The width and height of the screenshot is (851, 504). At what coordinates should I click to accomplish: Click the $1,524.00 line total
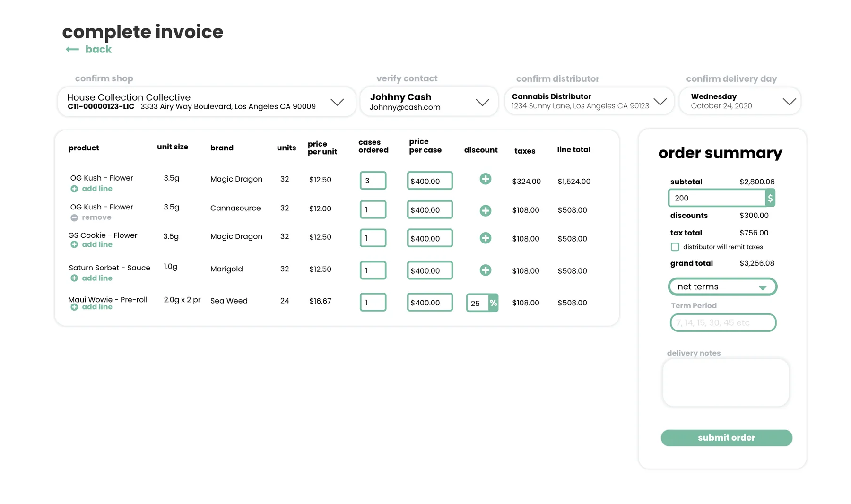[574, 182]
